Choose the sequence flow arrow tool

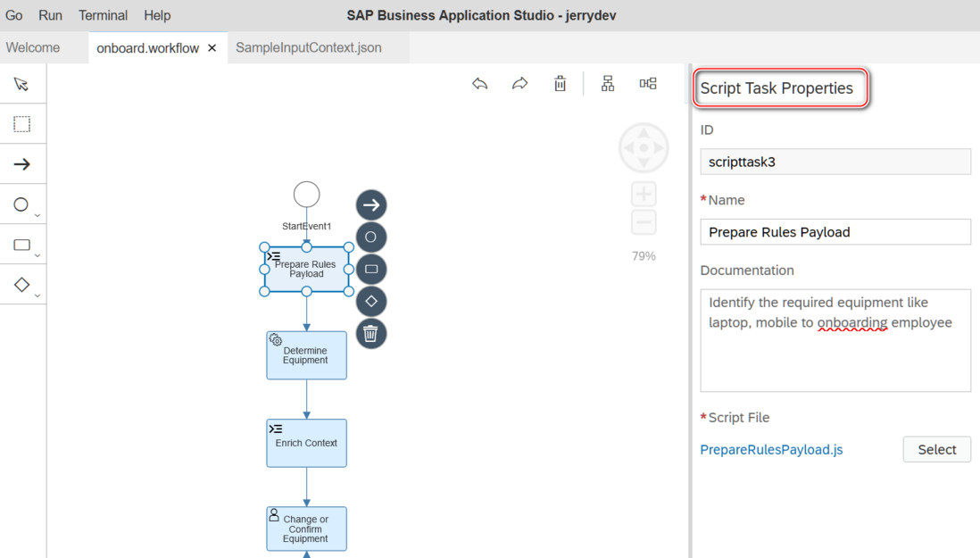coord(22,164)
